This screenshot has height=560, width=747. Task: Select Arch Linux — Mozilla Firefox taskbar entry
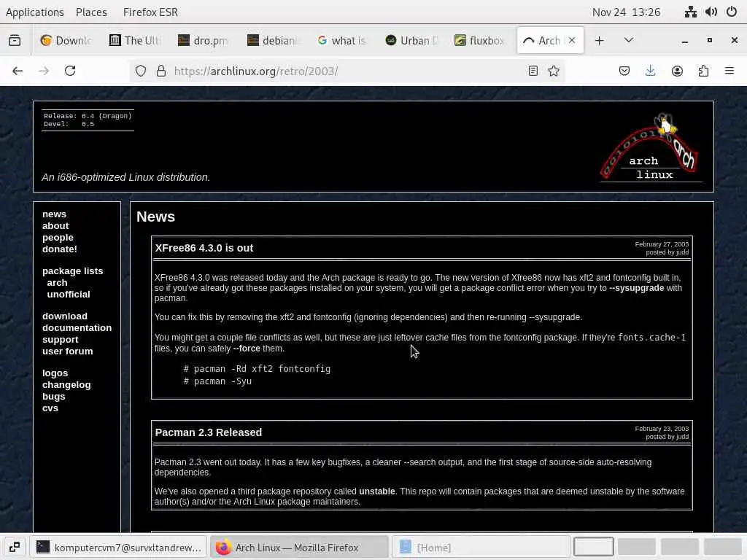tap(299, 547)
